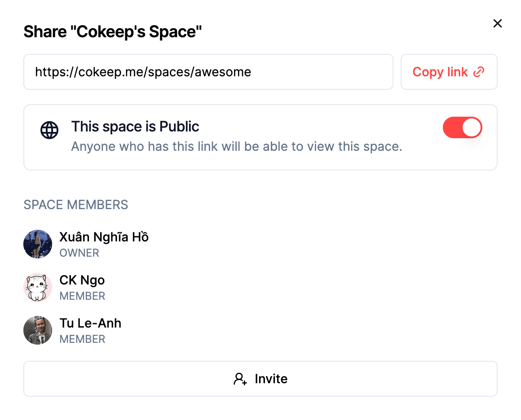This screenshot has height=420, width=521.
Task: Click CK Ngo's cat avatar picture
Action: coord(38,287)
